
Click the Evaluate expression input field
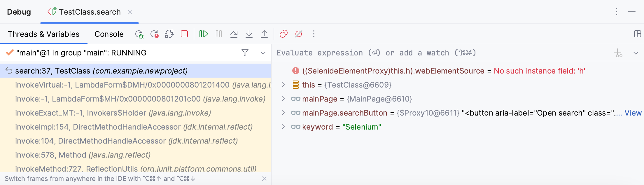437,53
